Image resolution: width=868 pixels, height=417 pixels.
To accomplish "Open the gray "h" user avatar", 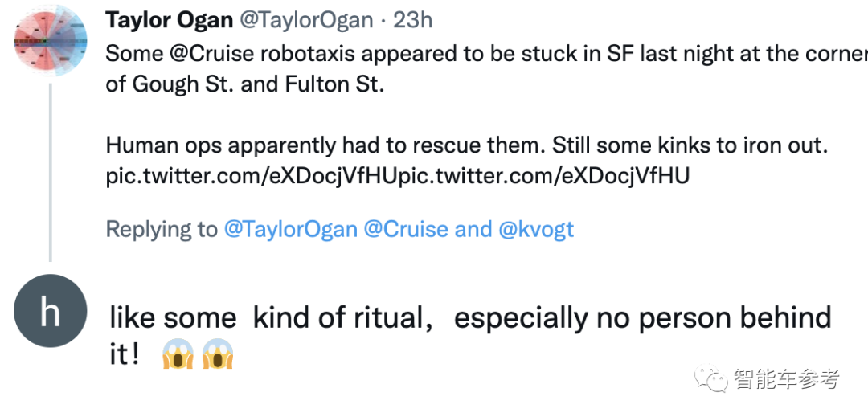I will (50, 311).
